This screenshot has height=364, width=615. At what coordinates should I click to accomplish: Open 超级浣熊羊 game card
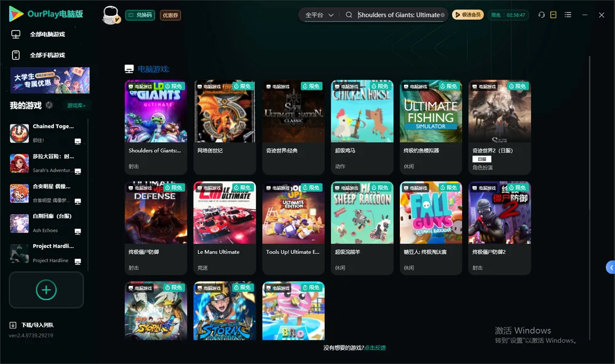click(x=362, y=228)
